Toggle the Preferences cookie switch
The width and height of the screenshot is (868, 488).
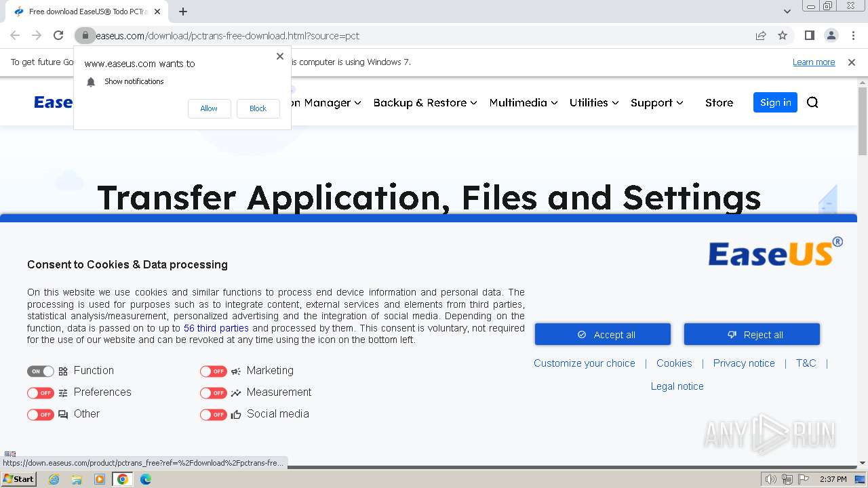coord(41,393)
